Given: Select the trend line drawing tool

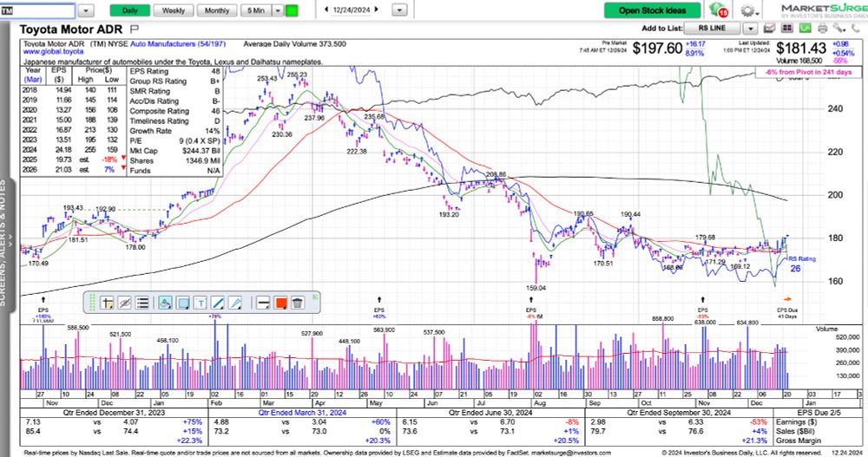Looking at the screenshot, I should click(x=218, y=303).
